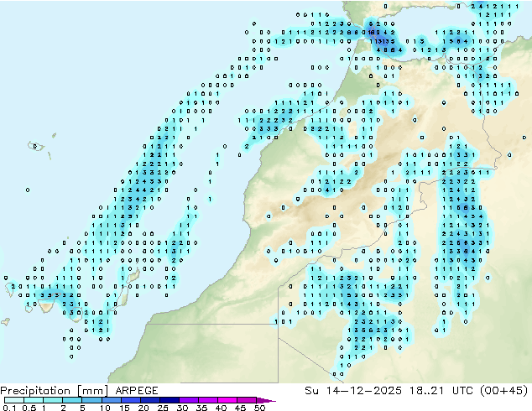Click the 0.1–0.5 mm palest legend swatch
This screenshot has height=411, width=532.
pos(14,400)
